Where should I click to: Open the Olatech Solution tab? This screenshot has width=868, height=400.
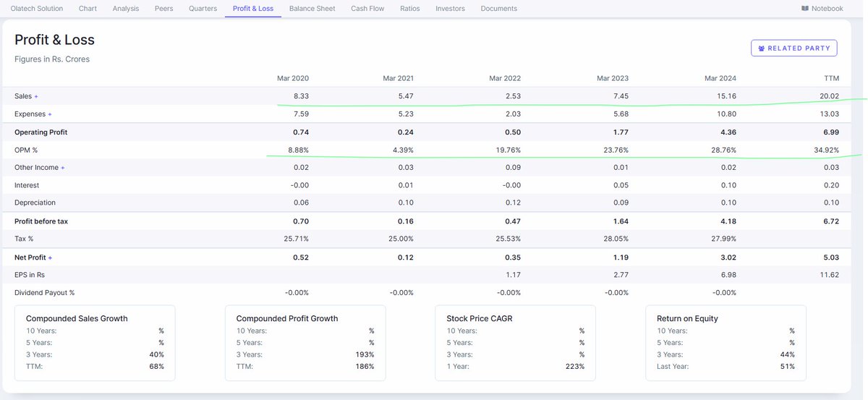(x=37, y=9)
